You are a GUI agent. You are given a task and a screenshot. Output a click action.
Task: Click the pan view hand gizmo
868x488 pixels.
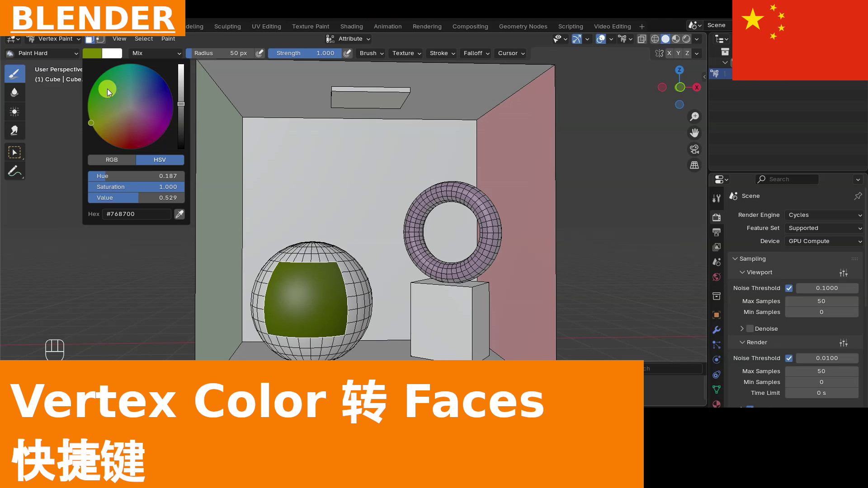click(694, 133)
